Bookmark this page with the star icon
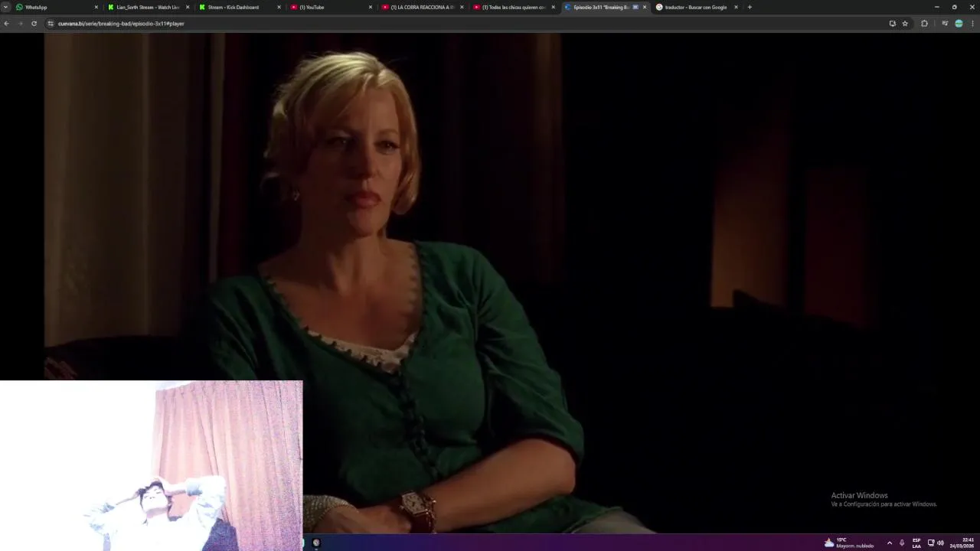This screenshot has height=551, width=980. tap(905, 24)
